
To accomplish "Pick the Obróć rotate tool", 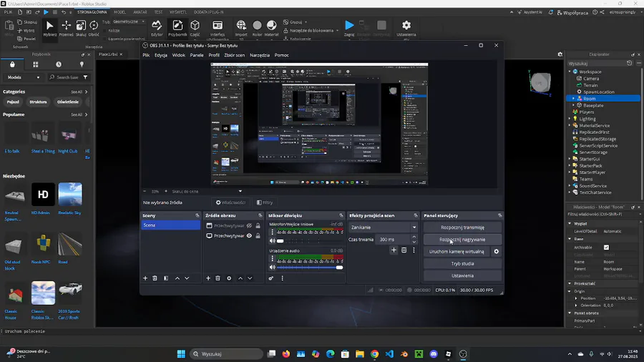I will tap(94, 29).
